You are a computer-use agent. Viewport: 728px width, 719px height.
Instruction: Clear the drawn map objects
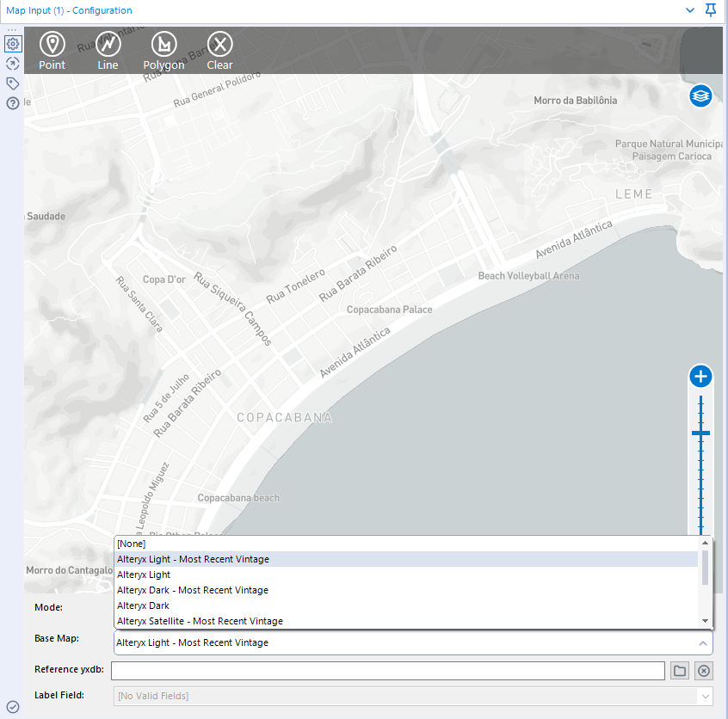[219, 51]
